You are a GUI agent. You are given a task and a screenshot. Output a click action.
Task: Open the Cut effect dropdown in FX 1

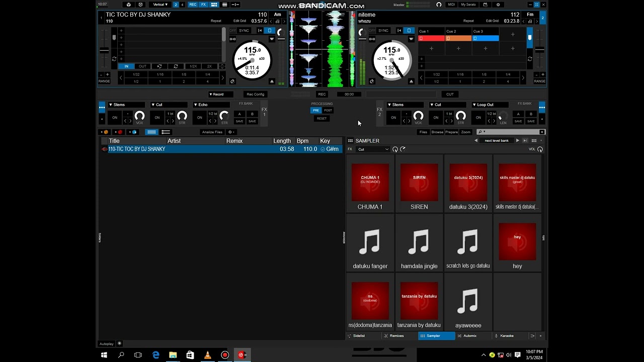point(169,105)
